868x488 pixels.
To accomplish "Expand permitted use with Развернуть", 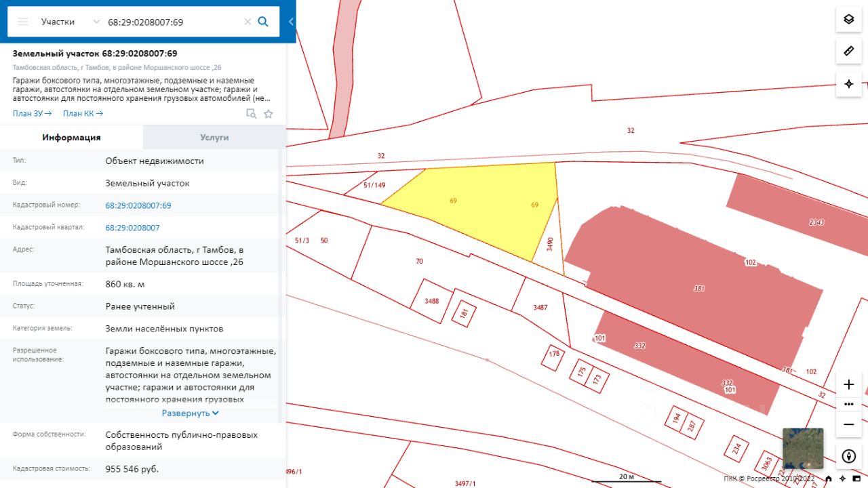I will tap(190, 413).
